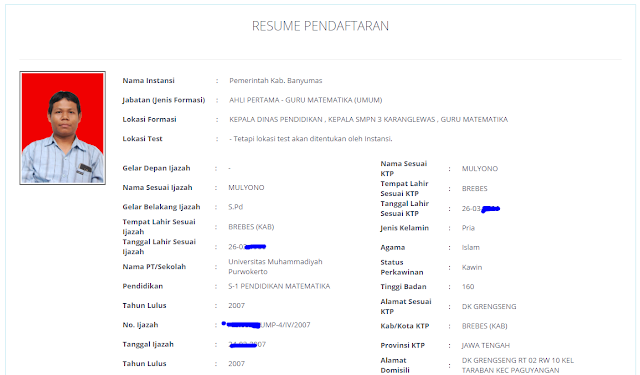This screenshot has height=375, width=640.
Task: Select the 'JAWA TENGAH' province value
Action: click(x=486, y=346)
